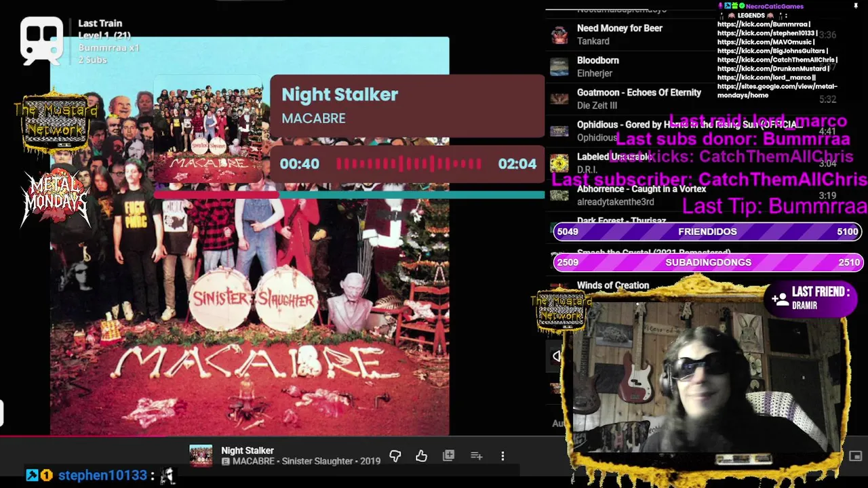Open 'MACABRE - Sinister Slaughter - 2019' link
Image resolution: width=868 pixels, height=488 pixels.
click(x=306, y=462)
